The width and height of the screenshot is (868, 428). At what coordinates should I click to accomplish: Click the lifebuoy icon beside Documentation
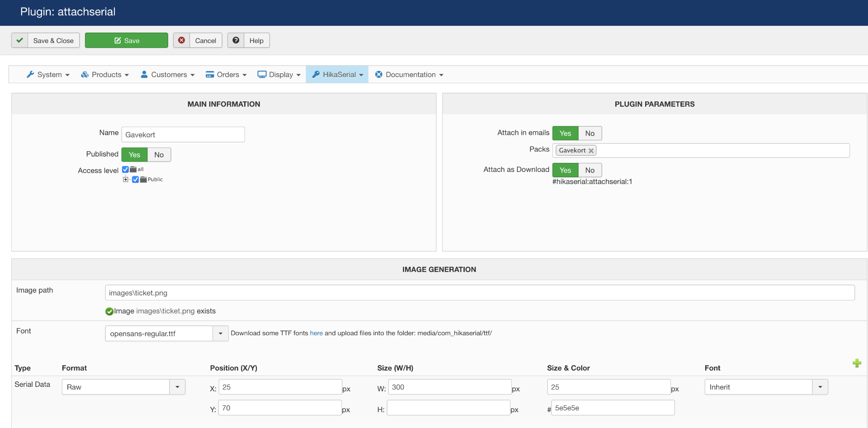pyautogui.click(x=379, y=74)
